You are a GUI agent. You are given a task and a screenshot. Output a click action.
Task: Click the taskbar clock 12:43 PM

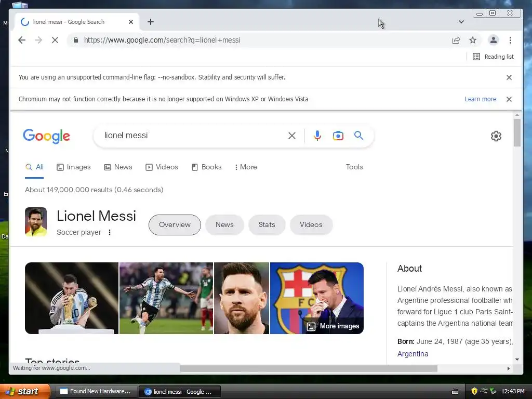coord(513,391)
